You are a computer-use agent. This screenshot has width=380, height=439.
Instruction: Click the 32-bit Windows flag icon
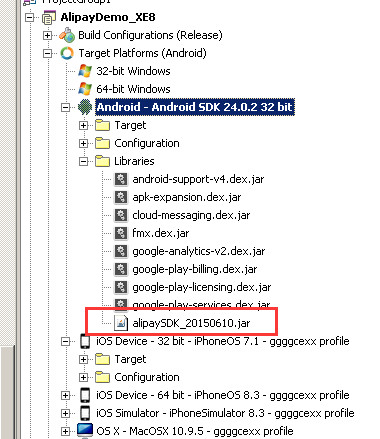coord(85,71)
